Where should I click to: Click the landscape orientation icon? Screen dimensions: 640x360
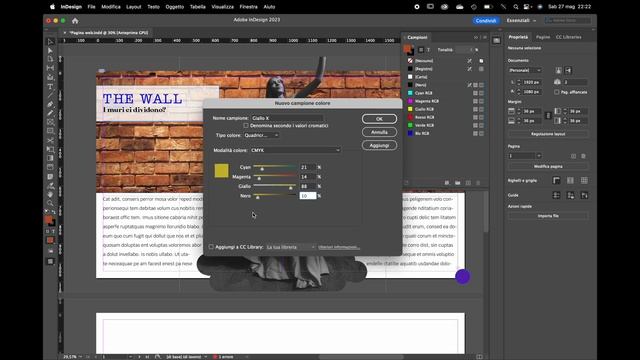coord(568,70)
